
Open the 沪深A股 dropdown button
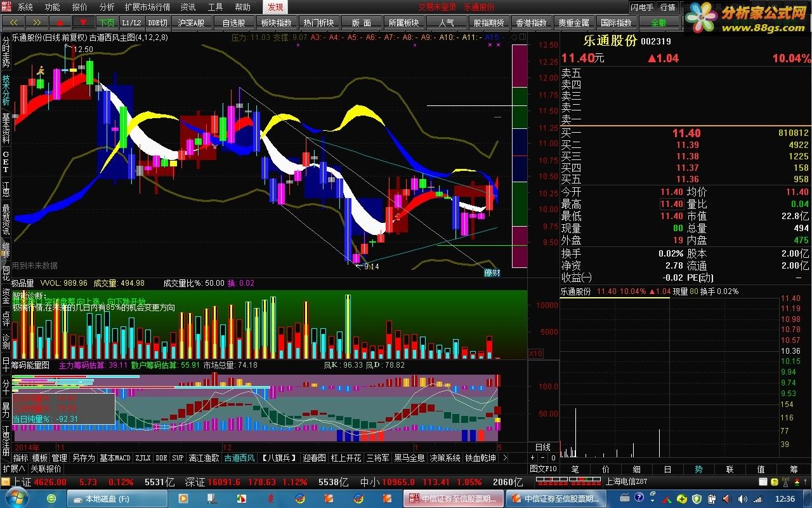(192, 22)
